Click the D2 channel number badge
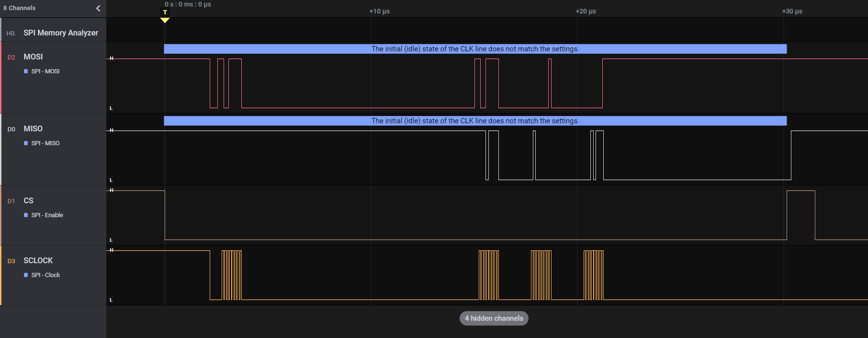This screenshot has height=338, width=868. point(11,57)
